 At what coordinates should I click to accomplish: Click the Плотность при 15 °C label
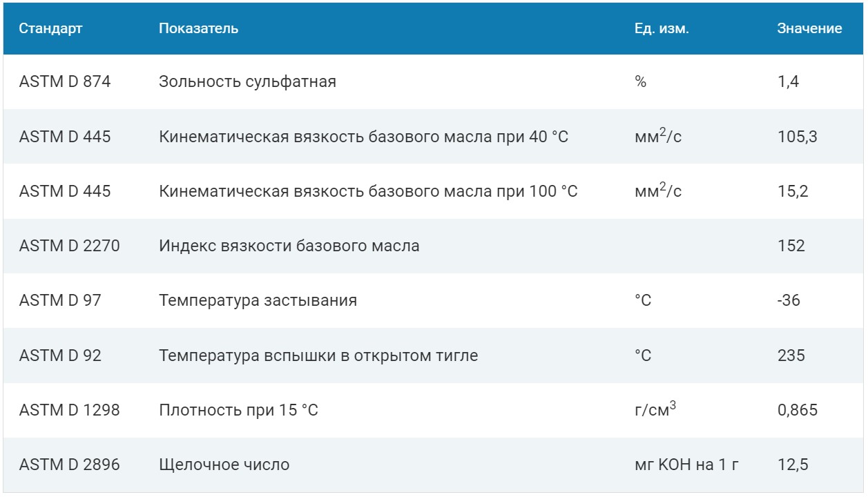[x=238, y=410]
